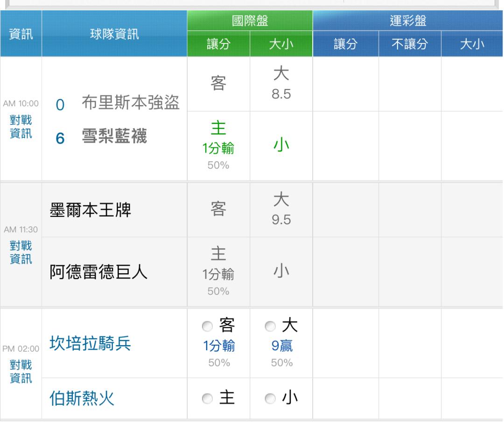
Task: Click over value 8.5
Action: click(x=281, y=94)
